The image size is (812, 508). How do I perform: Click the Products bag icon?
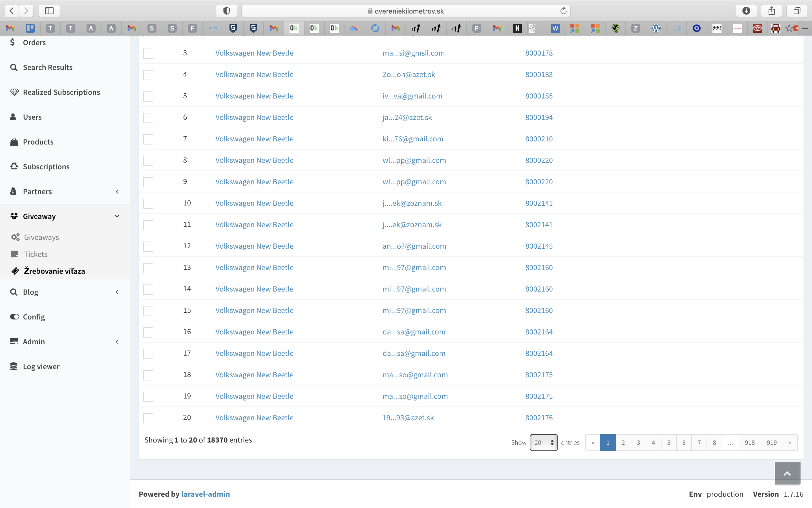click(x=14, y=142)
